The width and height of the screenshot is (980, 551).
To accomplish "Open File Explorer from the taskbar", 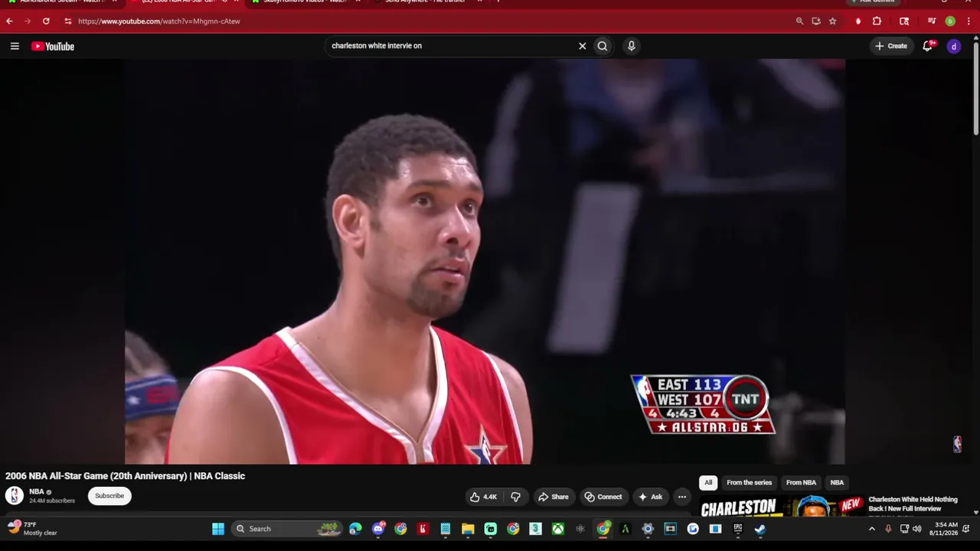I will 468,529.
